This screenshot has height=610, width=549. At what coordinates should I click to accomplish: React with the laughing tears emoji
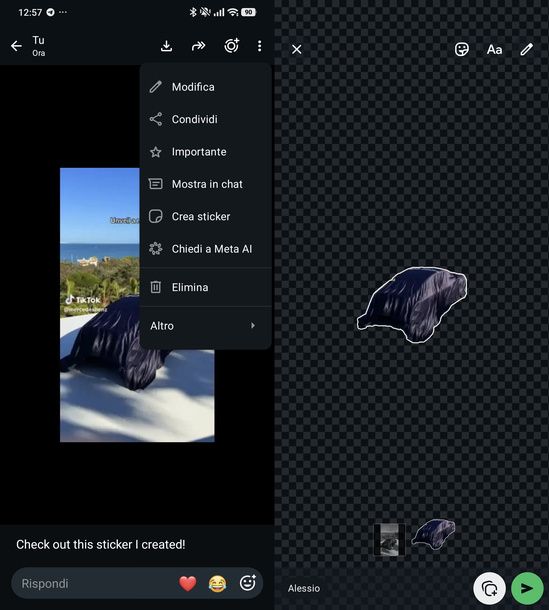(217, 584)
